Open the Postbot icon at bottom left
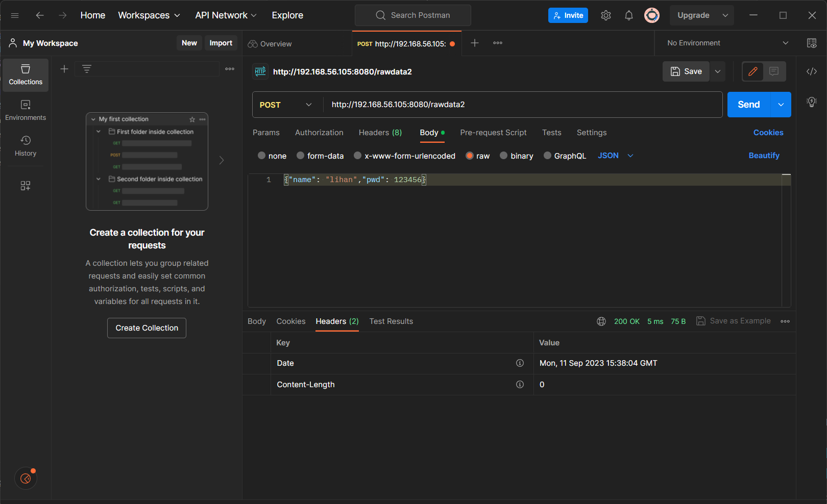The image size is (827, 504). click(26, 478)
